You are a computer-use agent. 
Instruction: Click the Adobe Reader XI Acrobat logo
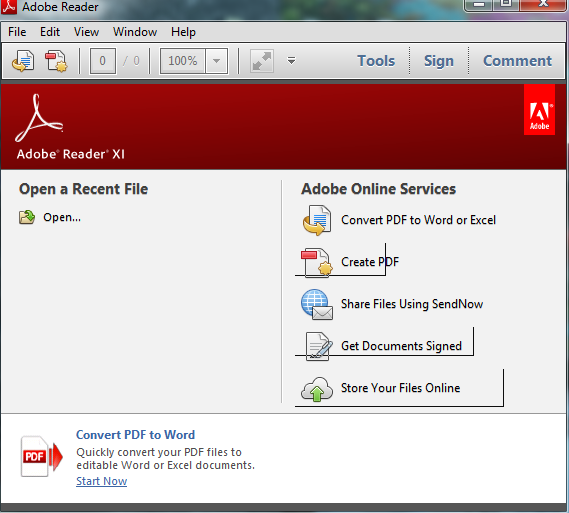[x=39, y=118]
